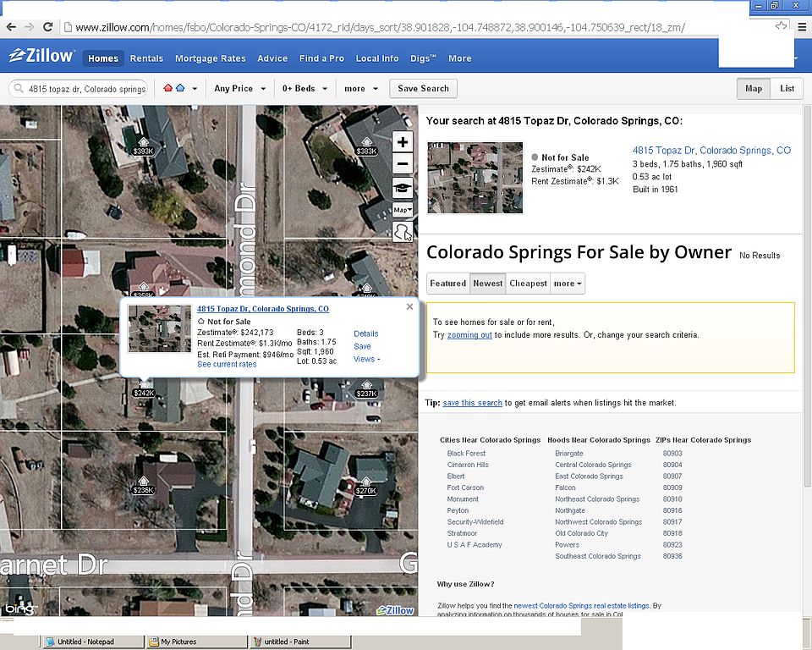This screenshot has height=650, width=812.
Task: Click the $236K home marker
Action: tap(143, 486)
